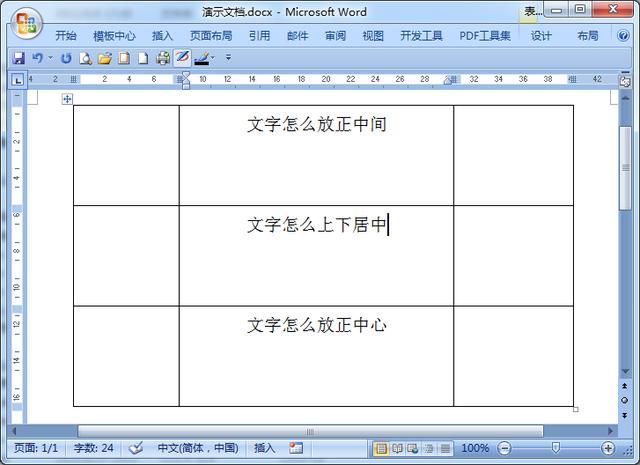Switch to the 插入 ribbon tab
Viewport: 640px width, 465px height.
pyautogui.click(x=162, y=36)
